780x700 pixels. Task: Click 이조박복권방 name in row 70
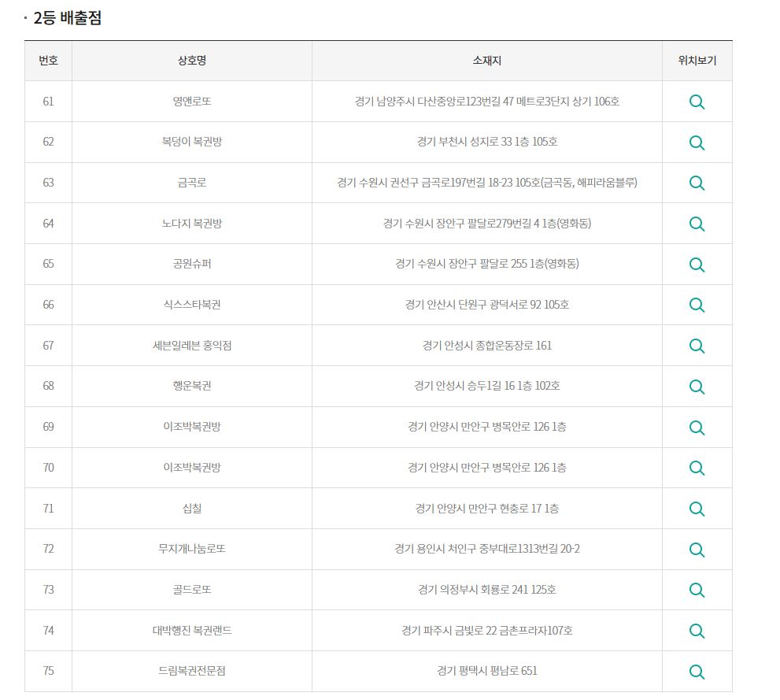click(x=192, y=467)
